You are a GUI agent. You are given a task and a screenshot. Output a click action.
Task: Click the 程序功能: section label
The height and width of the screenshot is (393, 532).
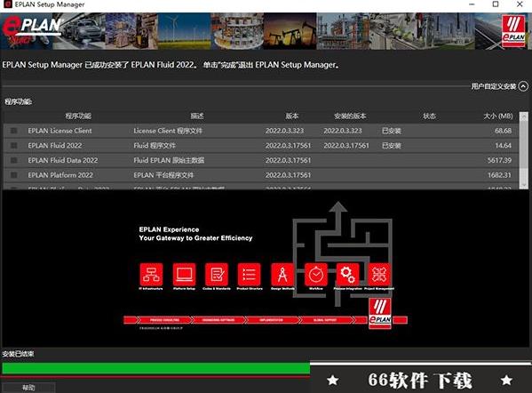click(x=19, y=101)
